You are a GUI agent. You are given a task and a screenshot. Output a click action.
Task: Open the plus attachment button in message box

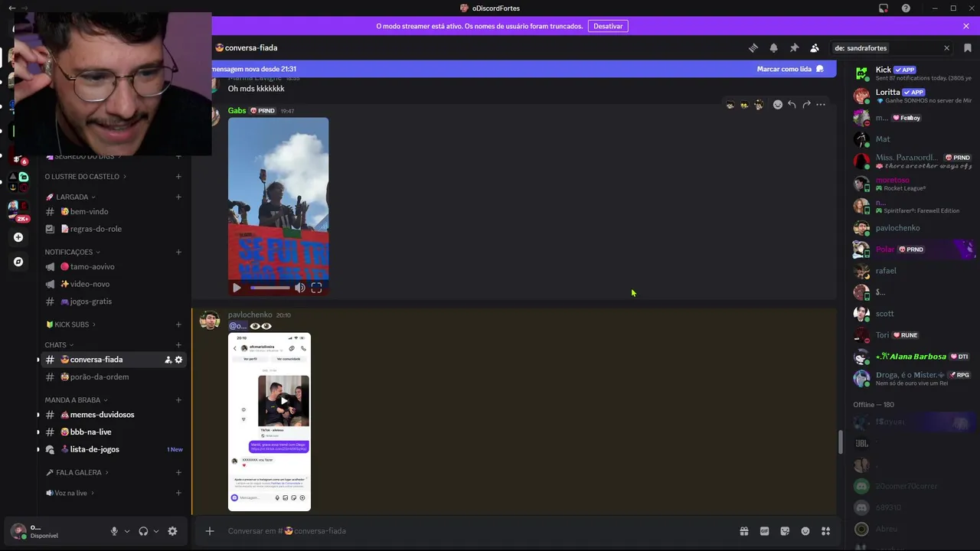209,531
